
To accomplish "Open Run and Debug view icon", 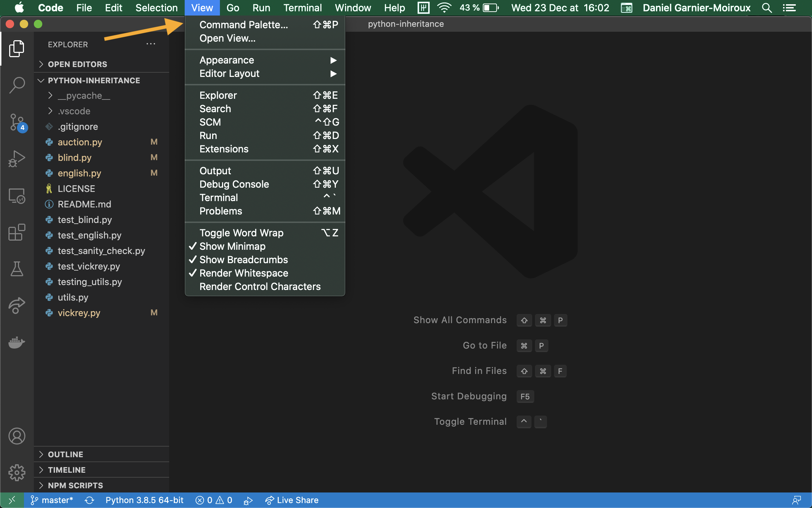I will pyautogui.click(x=17, y=159).
